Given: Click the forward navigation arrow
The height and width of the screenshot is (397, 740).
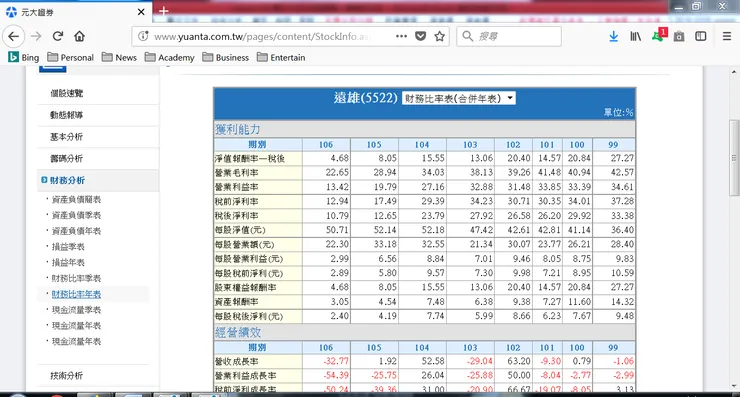Looking at the screenshot, I should pos(36,36).
